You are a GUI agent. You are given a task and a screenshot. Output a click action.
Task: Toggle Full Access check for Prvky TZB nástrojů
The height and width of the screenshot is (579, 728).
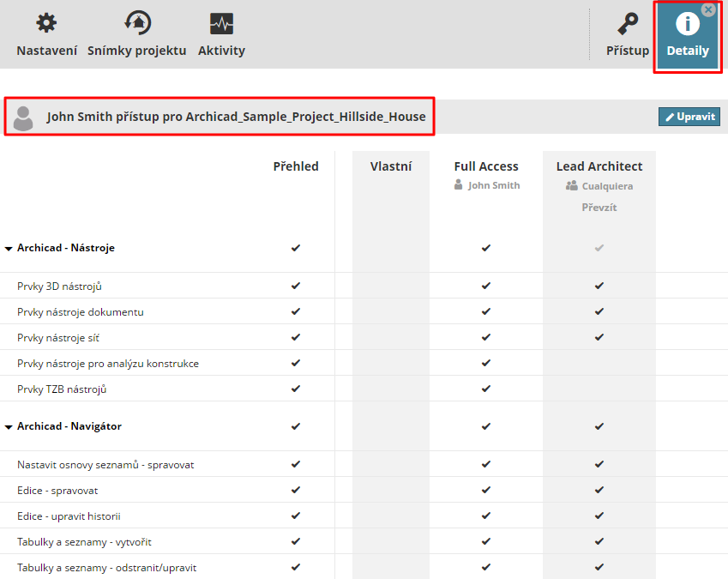pos(486,389)
